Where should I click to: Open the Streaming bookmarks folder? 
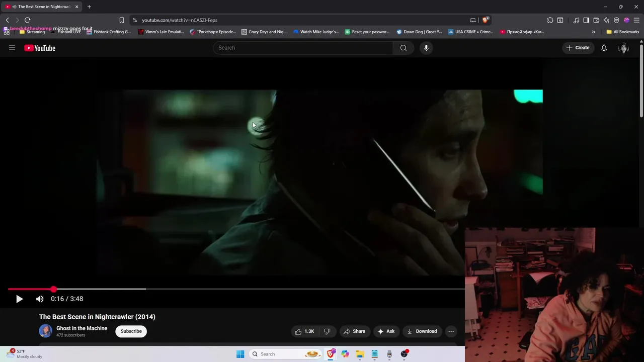[32, 32]
